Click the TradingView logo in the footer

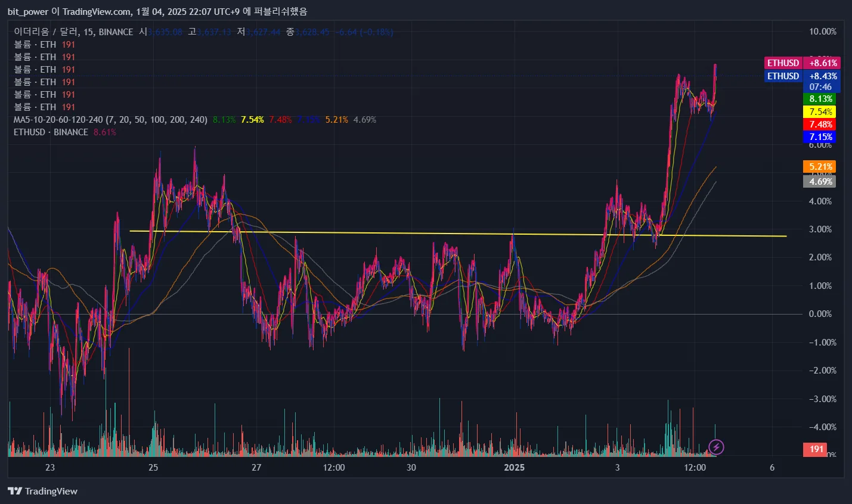(x=42, y=491)
